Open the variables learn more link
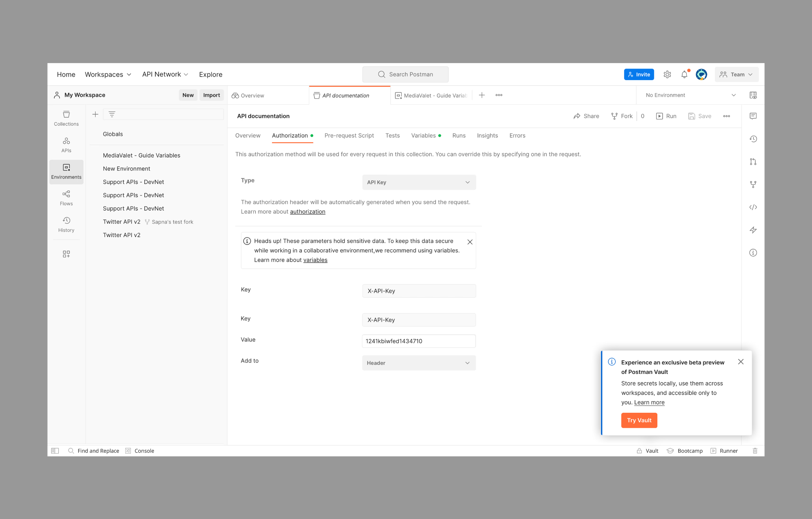This screenshot has height=519, width=812. [315, 260]
